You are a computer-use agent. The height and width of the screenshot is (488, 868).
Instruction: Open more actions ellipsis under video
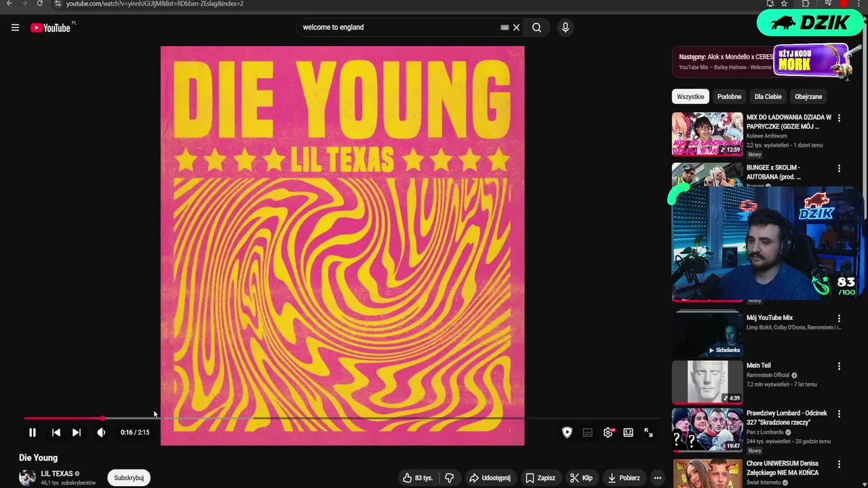[657, 478]
